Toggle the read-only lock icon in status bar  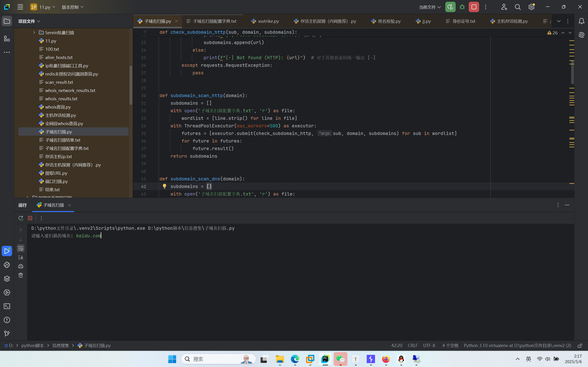tap(580, 345)
